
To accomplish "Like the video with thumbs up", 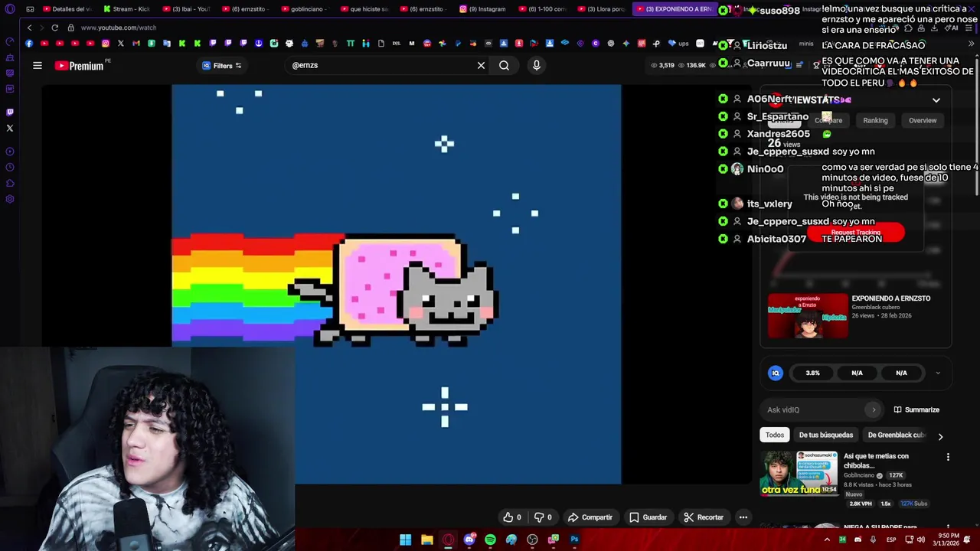I will click(511, 517).
